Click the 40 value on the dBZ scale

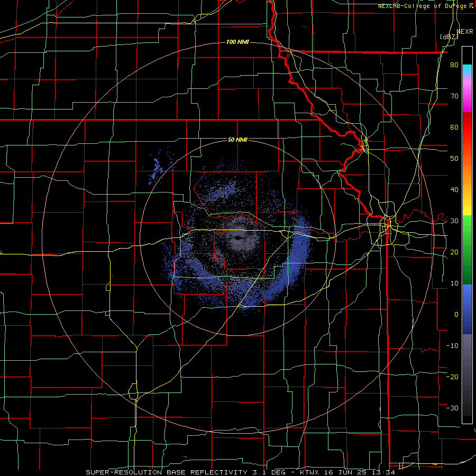coord(454,190)
